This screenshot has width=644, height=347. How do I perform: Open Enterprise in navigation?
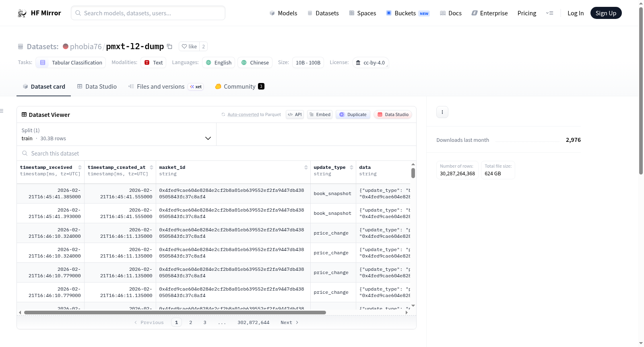[x=489, y=13]
